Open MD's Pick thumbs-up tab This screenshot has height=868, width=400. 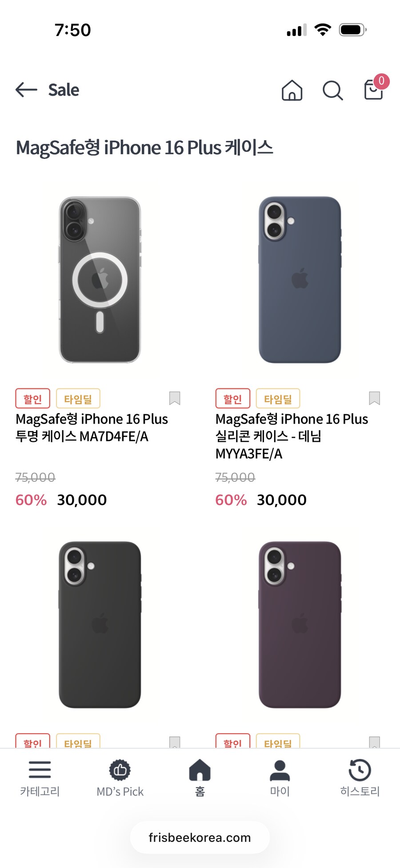[120, 778]
